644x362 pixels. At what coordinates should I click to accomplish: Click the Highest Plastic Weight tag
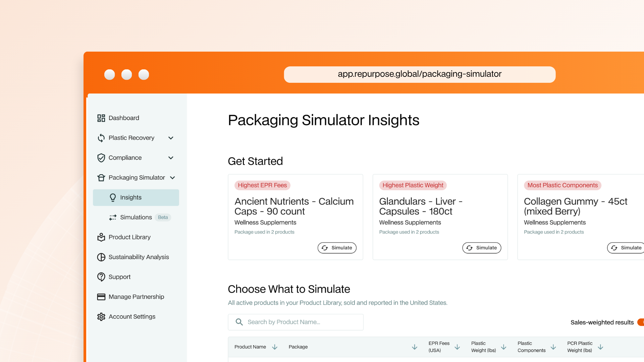click(x=413, y=185)
